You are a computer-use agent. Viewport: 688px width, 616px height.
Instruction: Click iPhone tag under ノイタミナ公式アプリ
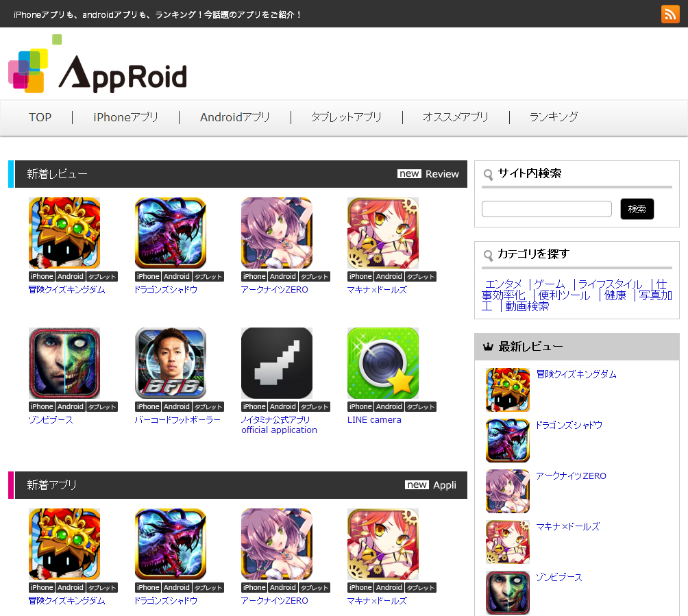[254, 407]
